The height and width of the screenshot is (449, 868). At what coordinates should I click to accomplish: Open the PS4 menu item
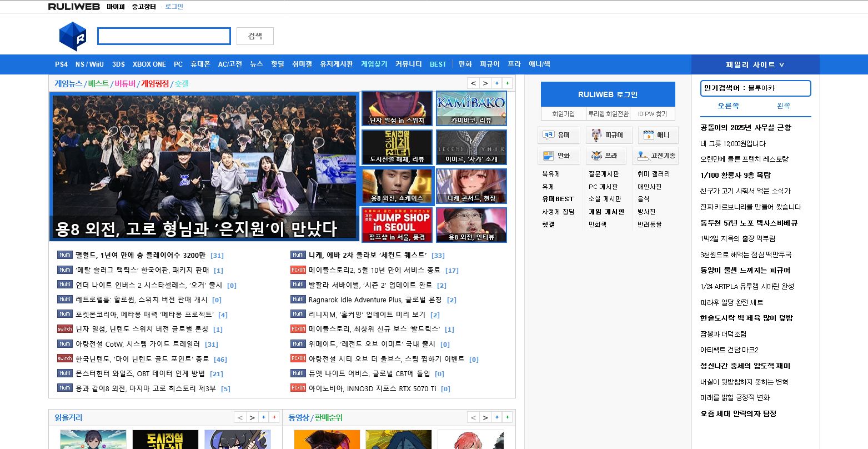[x=61, y=64]
